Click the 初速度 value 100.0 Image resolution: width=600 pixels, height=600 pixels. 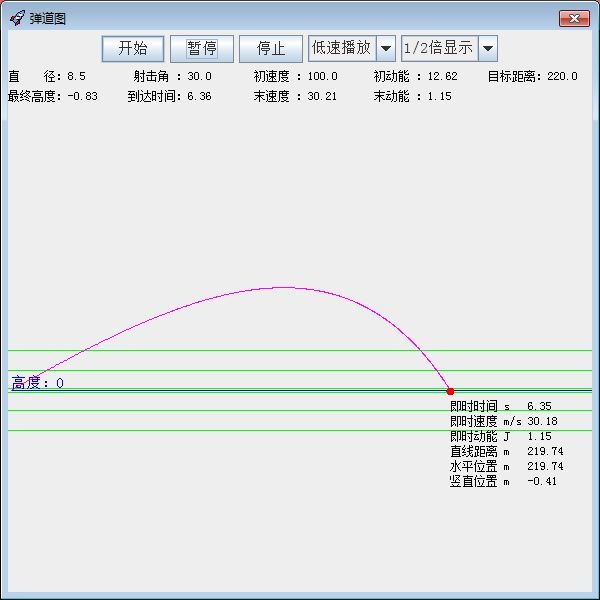click(x=323, y=76)
